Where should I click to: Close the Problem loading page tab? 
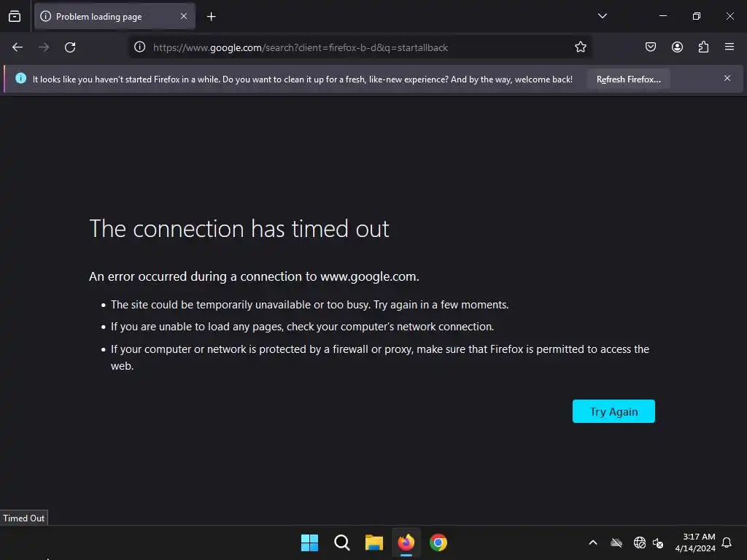pos(183,16)
